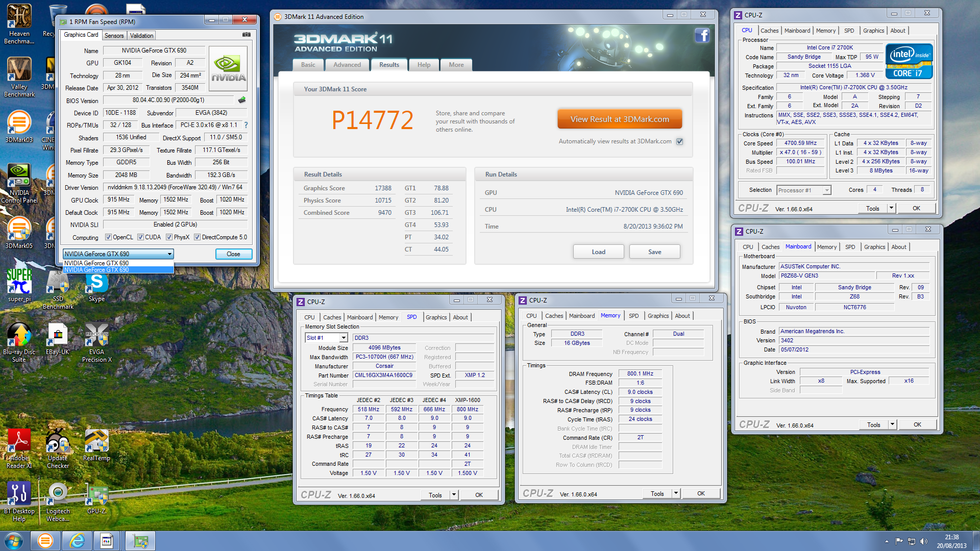This screenshot has width=980, height=551.
Task: Select second NVIDIA GeForce GTX 690 entry
Action: pos(118,270)
